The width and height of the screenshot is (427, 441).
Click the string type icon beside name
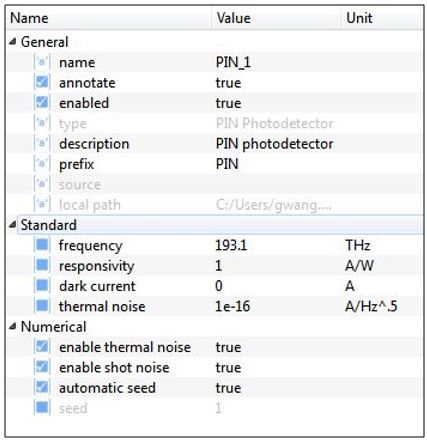pyautogui.click(x=42, y=62)
